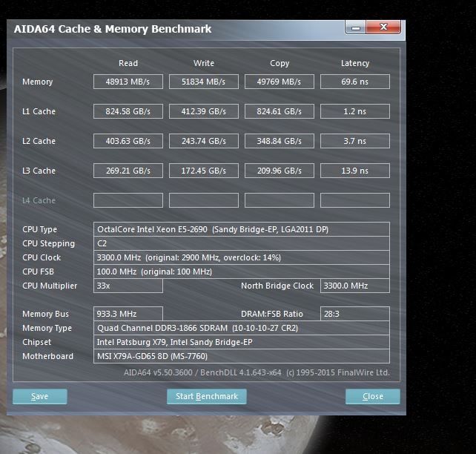The height and width of the screenshot is (454, 476).
Task: Click the Close button at bottom
Action: (x=373, y=396)
